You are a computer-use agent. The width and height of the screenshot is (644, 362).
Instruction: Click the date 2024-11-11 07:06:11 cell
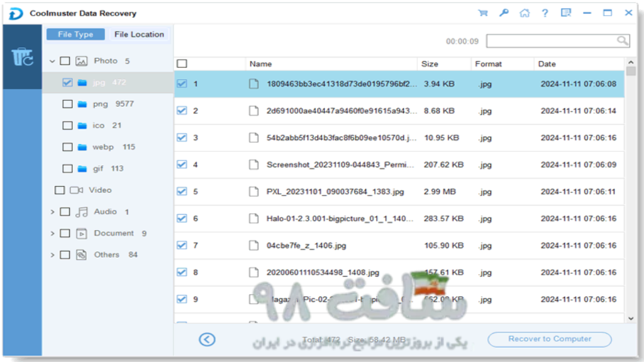click(x=579, y=192)
